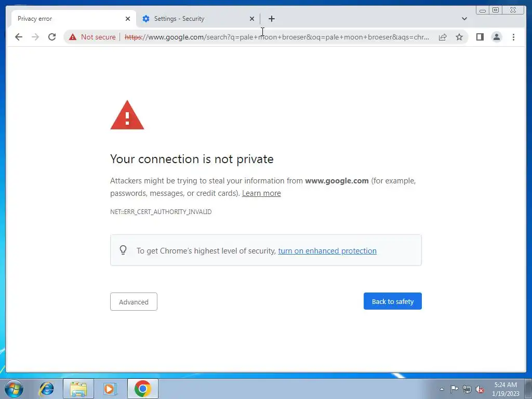This screenshot has width=532, height=399.
Task: Click the forward navigation arrow
Action: tap(35, 37)
